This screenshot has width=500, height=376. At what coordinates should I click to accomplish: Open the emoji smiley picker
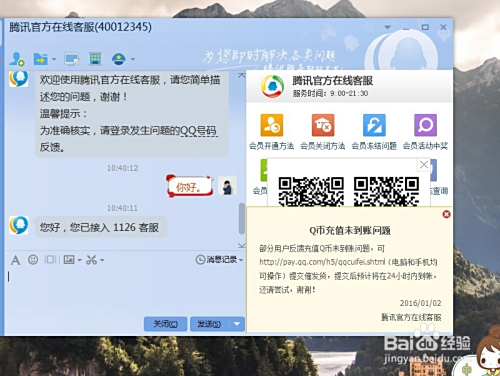(x=33, y=260)
